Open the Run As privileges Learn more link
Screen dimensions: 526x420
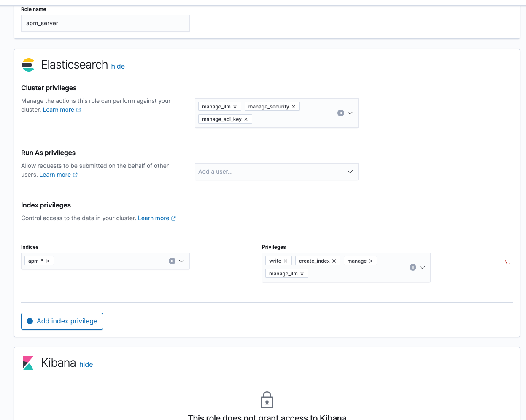[x=58, y=175]
